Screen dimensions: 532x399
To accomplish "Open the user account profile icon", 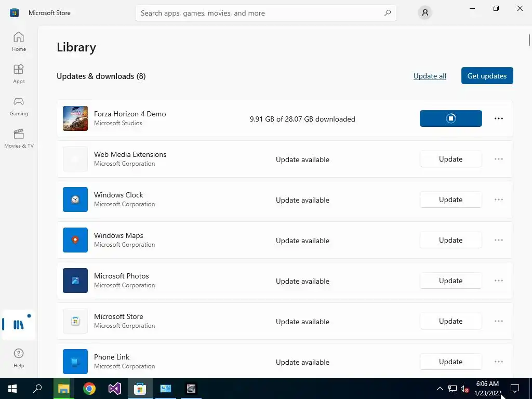I will click(x=425, y=13).
